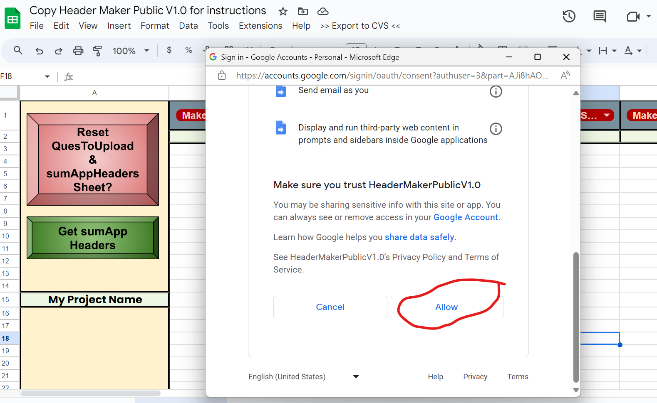The height and width of the screenshot is (403, 657).
Task: Open version history clock icon
Action: [x=569, y=16]
